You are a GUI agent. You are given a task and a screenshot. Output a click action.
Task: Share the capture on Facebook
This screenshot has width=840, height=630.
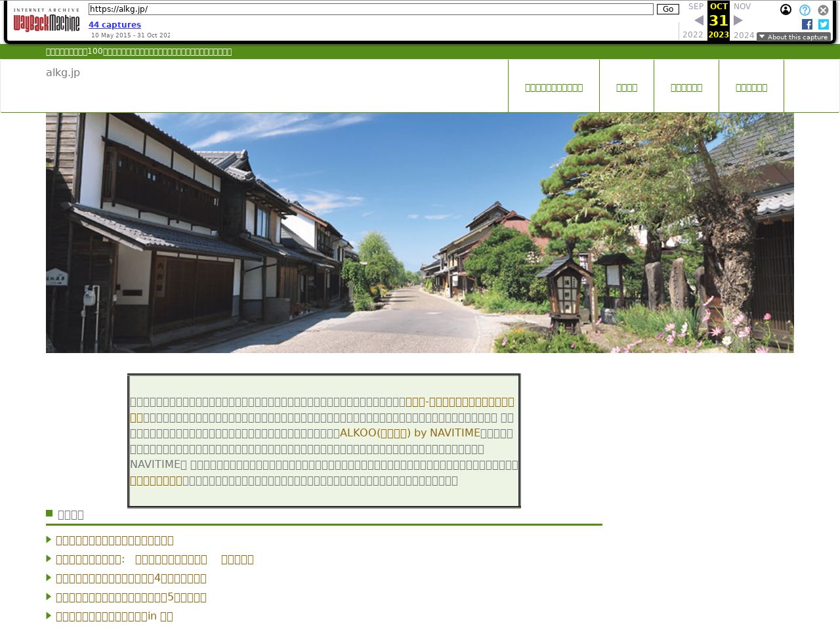click(807, 24)
